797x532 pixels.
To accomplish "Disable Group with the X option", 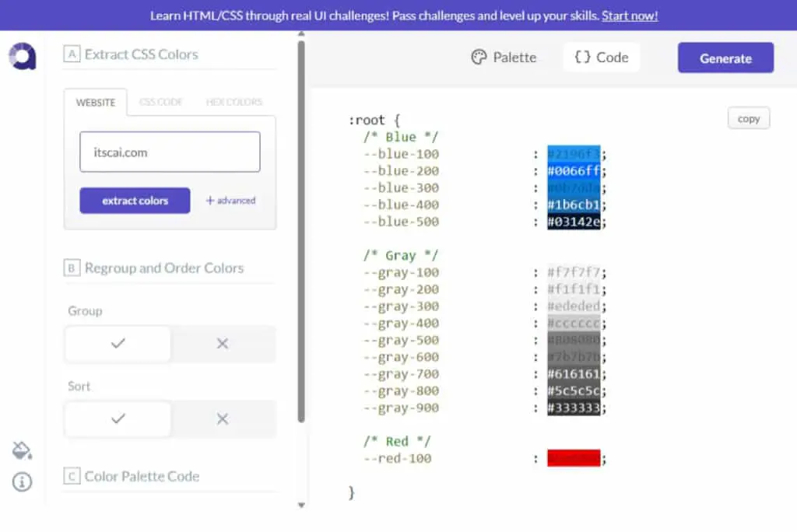I will 223,344.
